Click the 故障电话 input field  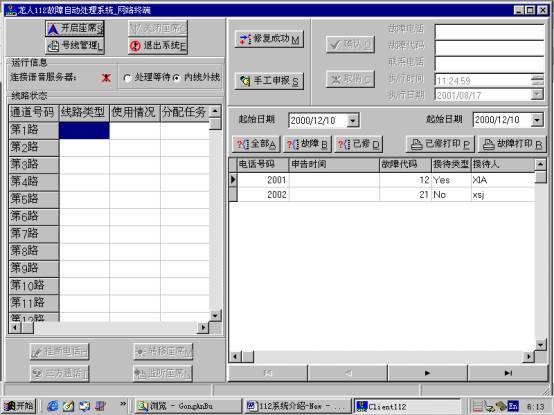click(x=489, y=32)
